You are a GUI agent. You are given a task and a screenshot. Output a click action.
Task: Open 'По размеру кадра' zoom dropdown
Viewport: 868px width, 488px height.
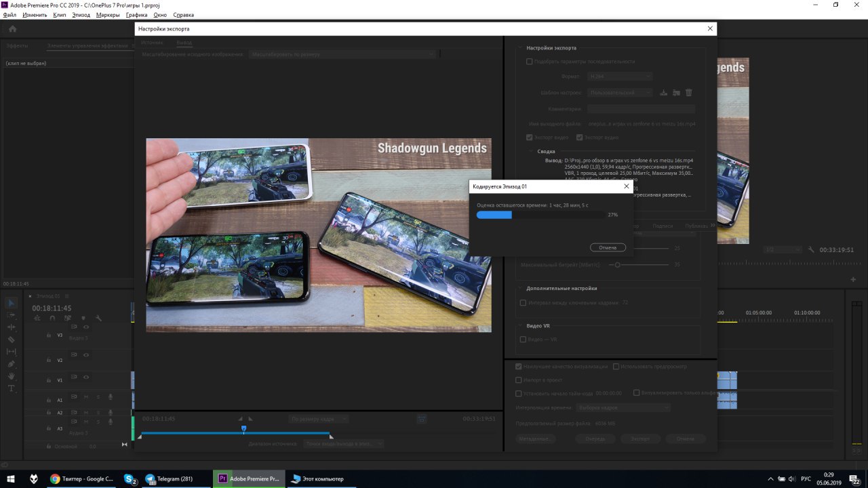point(318,420)
